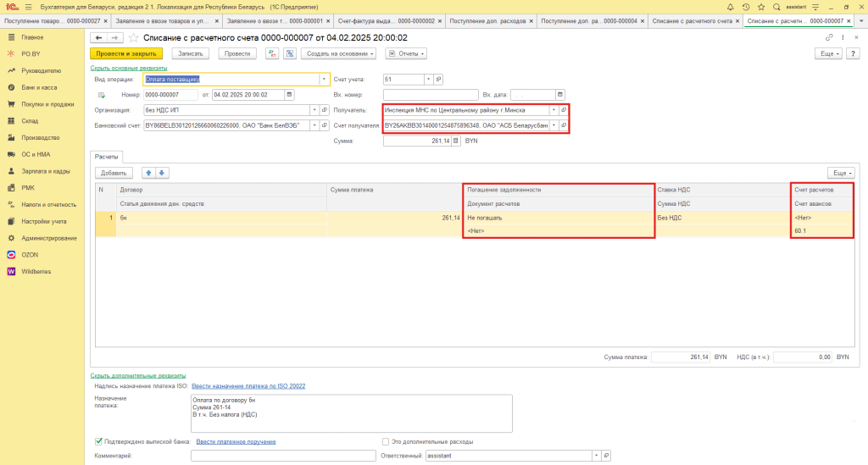
Task: Open Счет учета 51 with open button
Action: (438, 79)
